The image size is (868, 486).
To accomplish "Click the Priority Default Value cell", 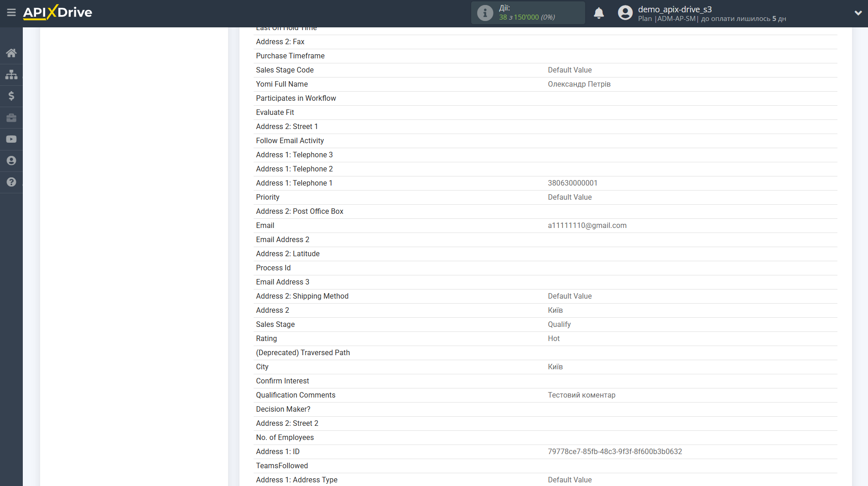I will (570, 197).
